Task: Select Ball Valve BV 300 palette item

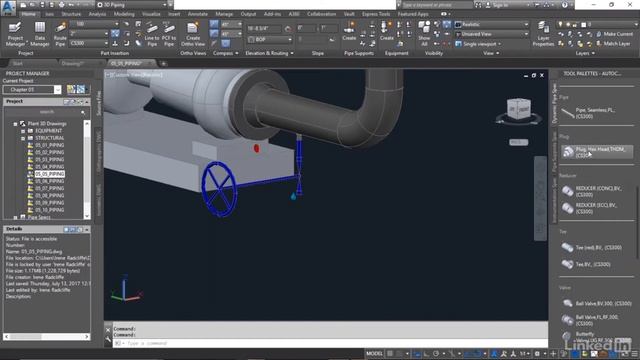Action: [x=596, y=303]
